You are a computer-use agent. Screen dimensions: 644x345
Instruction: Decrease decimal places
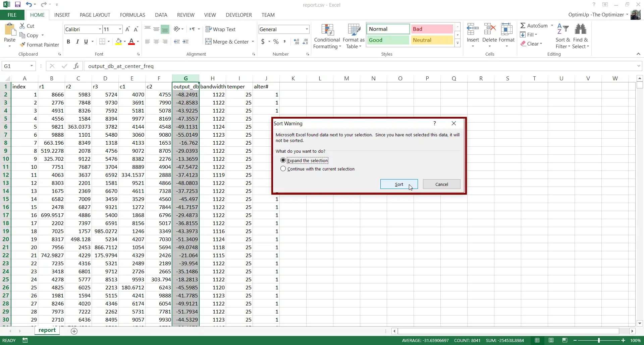click(305, 42)
